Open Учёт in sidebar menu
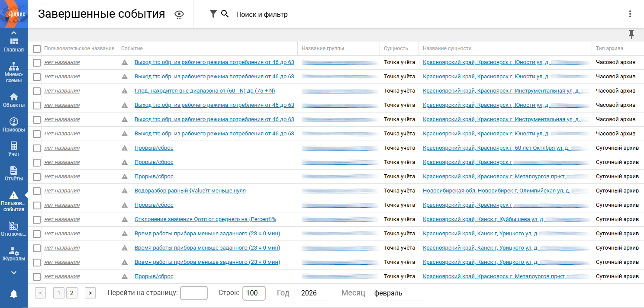This screenshot has height=308, width=644. 14,149
